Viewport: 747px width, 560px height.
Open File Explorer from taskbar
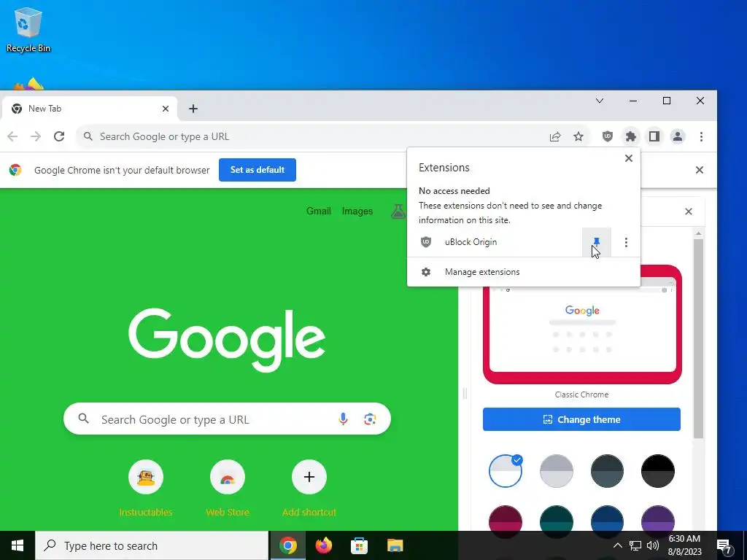click(x=395, y=545)
